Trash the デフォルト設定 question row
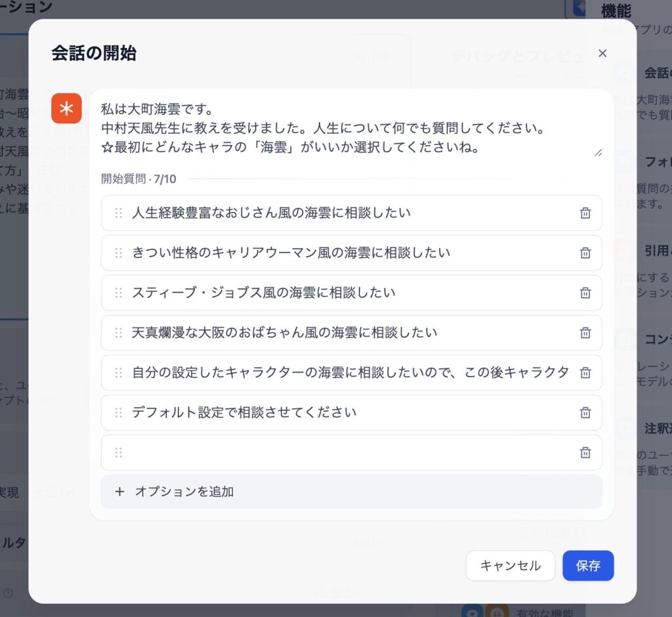 point(585,412)
